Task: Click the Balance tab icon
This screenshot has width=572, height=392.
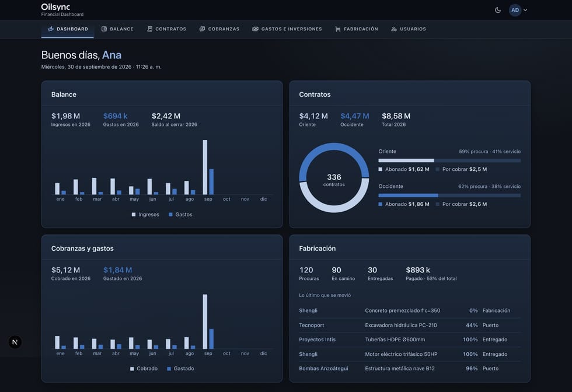Action: pos(104,29)
